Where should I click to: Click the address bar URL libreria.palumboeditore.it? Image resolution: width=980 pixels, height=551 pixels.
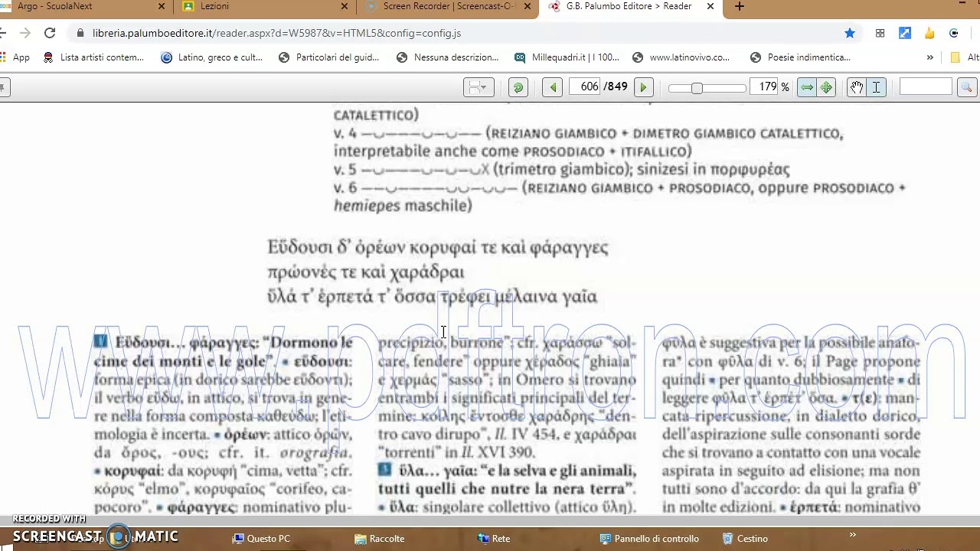coord(276,34)
